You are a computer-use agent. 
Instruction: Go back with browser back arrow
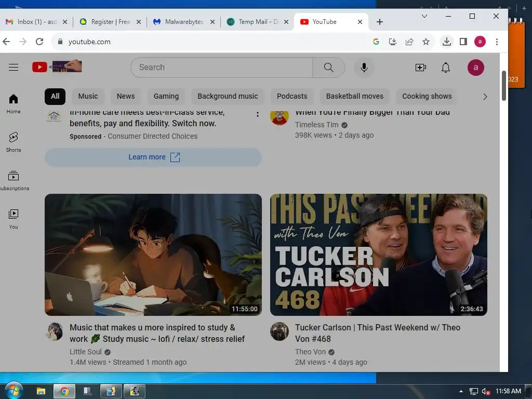pyautogui.click(x=6, y=42)
